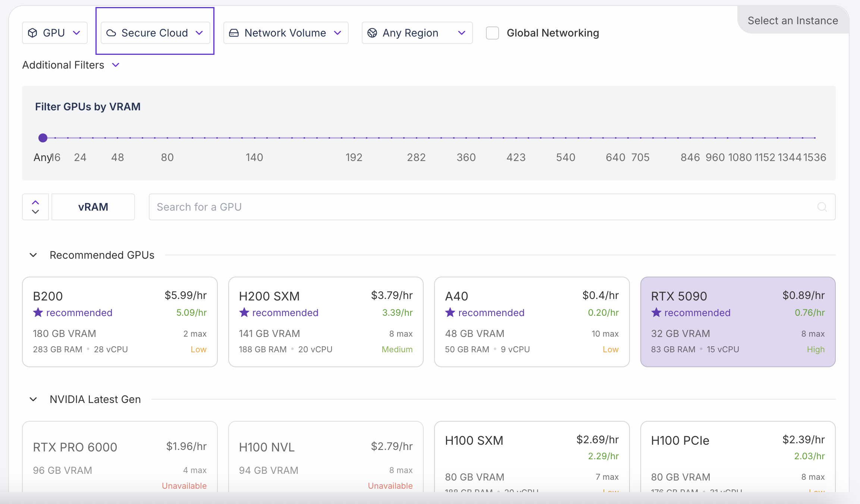Image resolution: width=860 pixels, height=504 pixels.
Task: Collapse the NVIDIA Latest Gen section
Action: coord(33,399)
